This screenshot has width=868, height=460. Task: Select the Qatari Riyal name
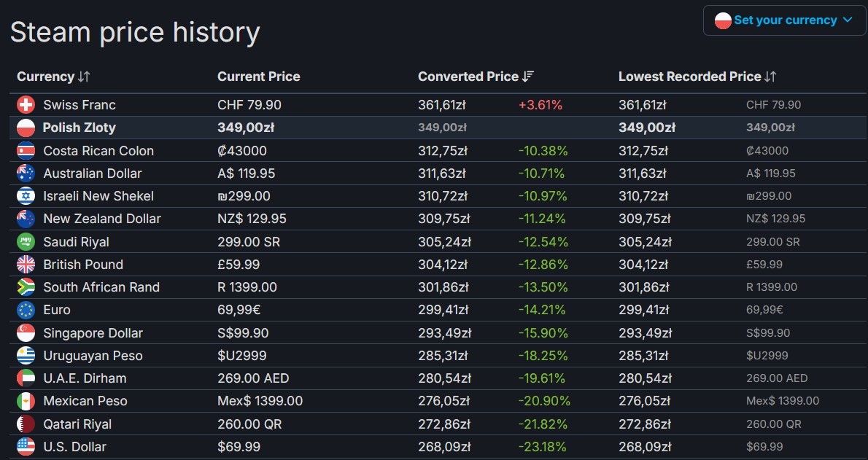77,424
